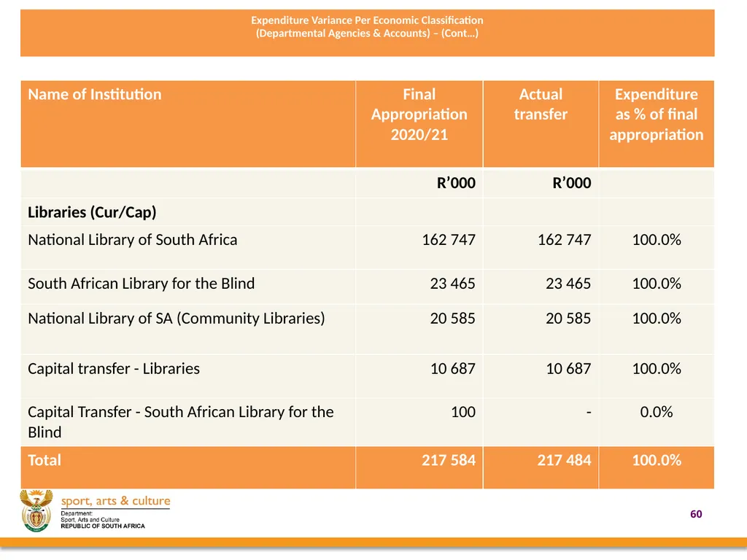Click final appropriation value 100
The width and height of the screenshot is (747, 560).
(x=463, y=412)
